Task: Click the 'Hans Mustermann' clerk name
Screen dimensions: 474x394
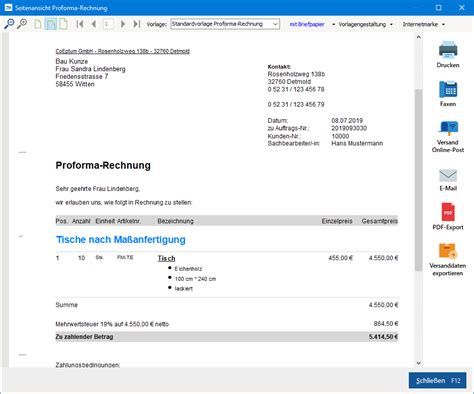Action: pos(357,144)
